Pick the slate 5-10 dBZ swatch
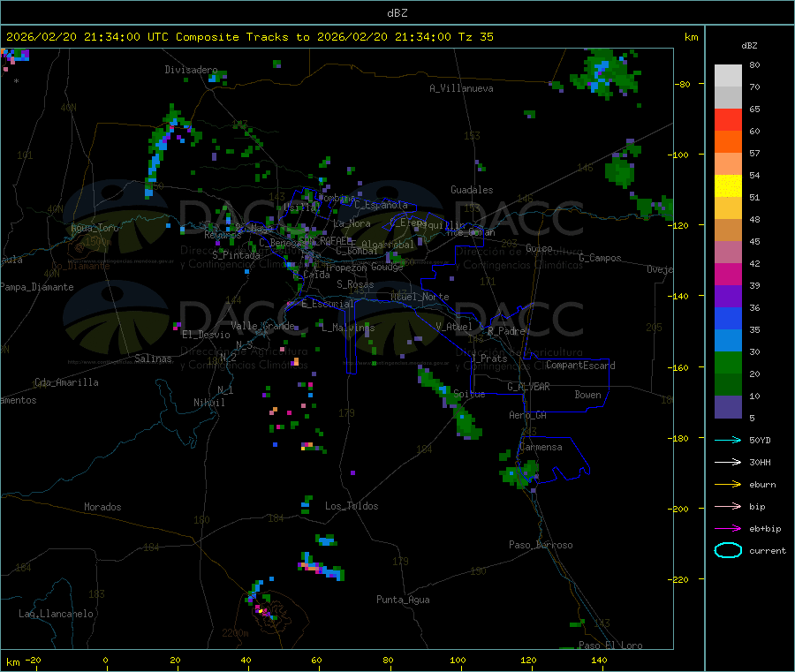 [728, 407]
